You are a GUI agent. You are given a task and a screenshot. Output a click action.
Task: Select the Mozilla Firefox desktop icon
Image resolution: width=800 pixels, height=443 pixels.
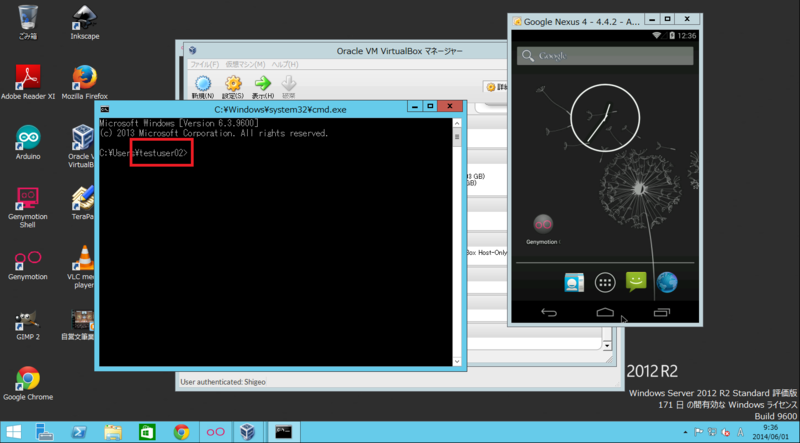(85, 82)
